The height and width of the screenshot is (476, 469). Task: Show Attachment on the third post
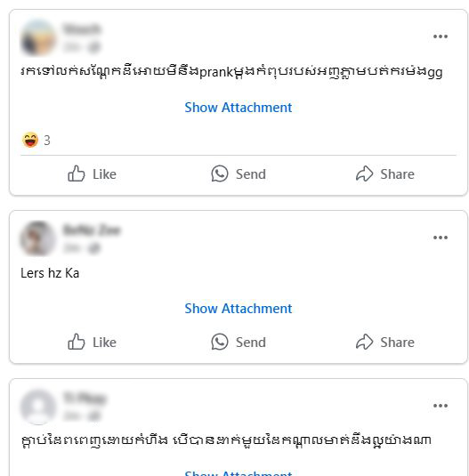coord(239,472)
